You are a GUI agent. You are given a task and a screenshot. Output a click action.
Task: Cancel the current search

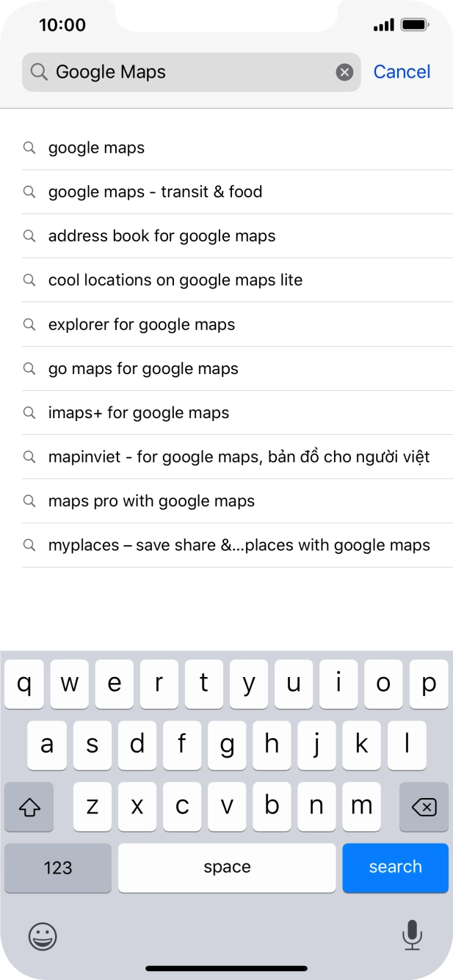coord(402,71)
